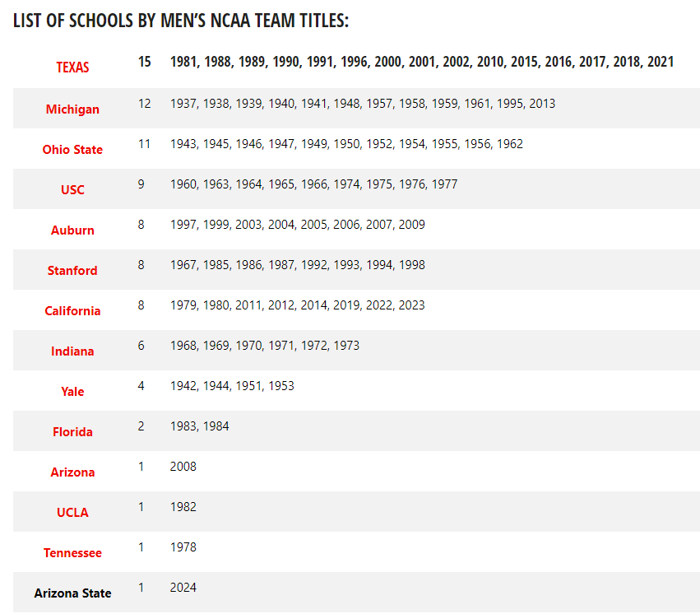Select Michigan's list of title years

tap(363, 104)
